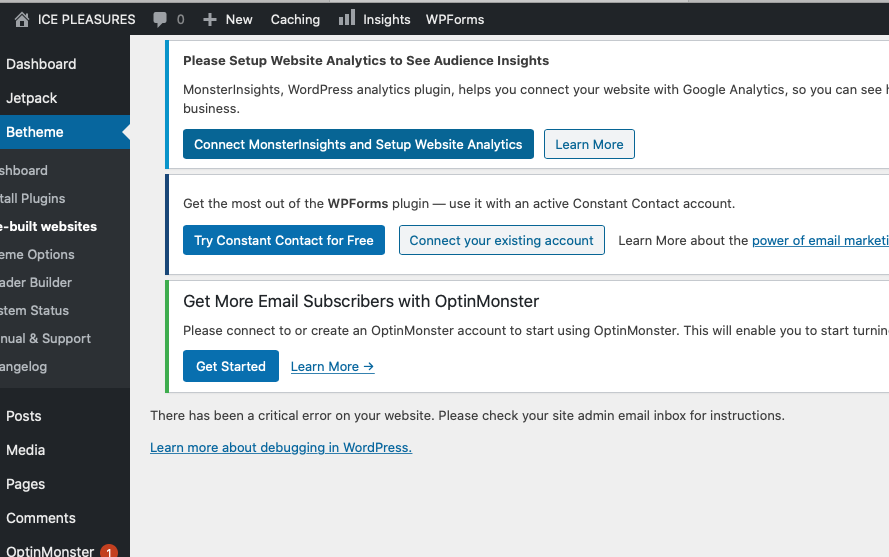Click the plus icon next to New
This screenshot has height=557, width=889.
210,20
